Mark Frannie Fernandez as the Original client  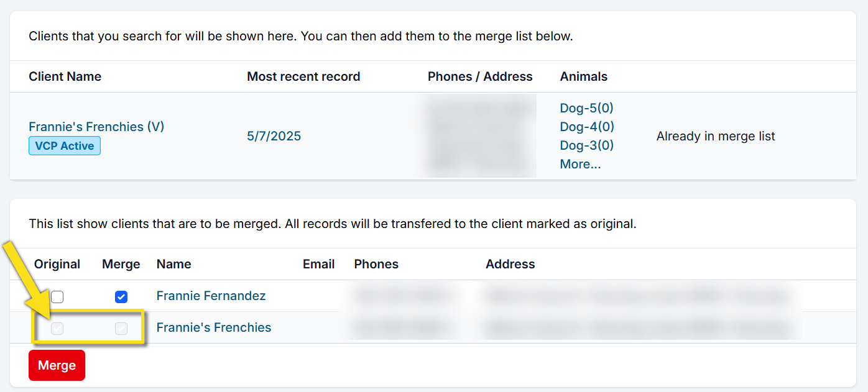coord(57,297)
